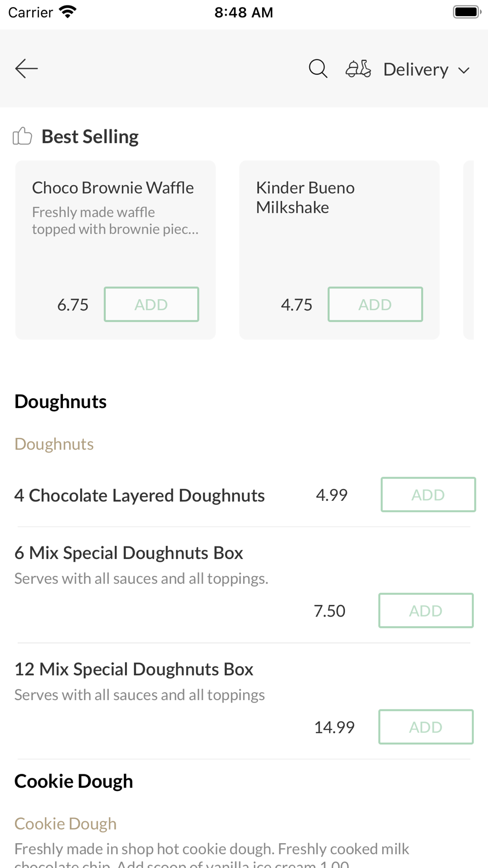Tap the partially visible third best-selling card
The width and height of the screenshot is (488, 868).
468,250
